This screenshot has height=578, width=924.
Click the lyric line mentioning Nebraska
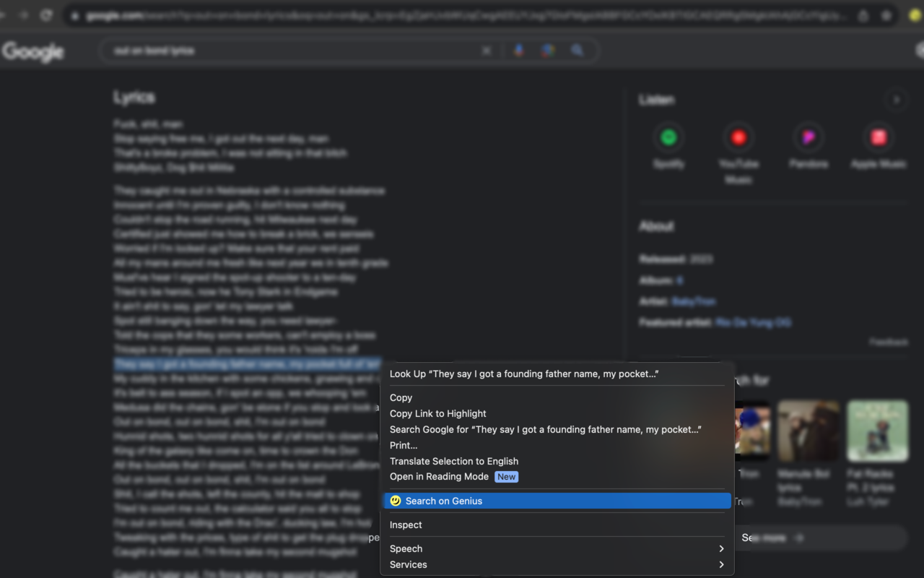(x=249, y=191)
